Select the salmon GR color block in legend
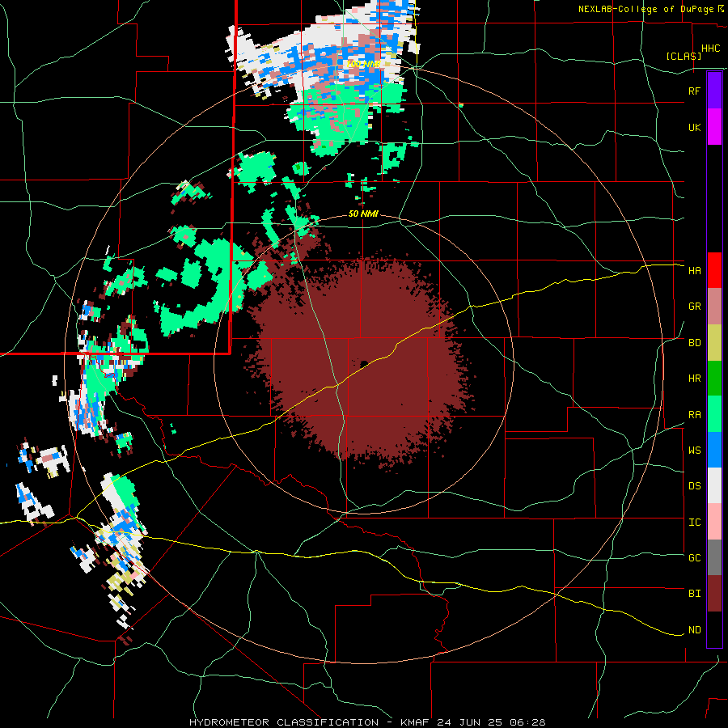 point(714,307)
